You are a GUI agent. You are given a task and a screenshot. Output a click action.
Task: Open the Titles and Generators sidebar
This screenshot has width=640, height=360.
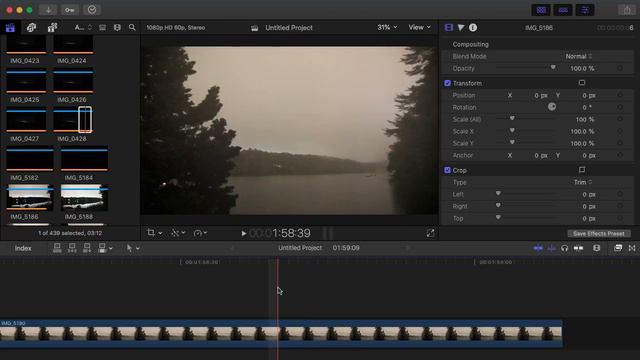52,27
